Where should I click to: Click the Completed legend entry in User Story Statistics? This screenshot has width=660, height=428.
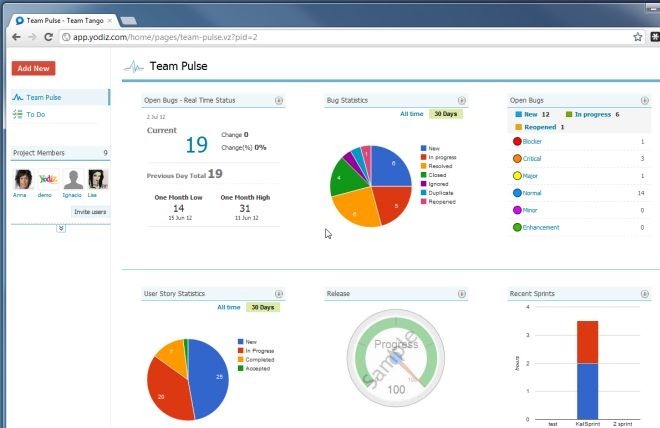tap(256, 360)
